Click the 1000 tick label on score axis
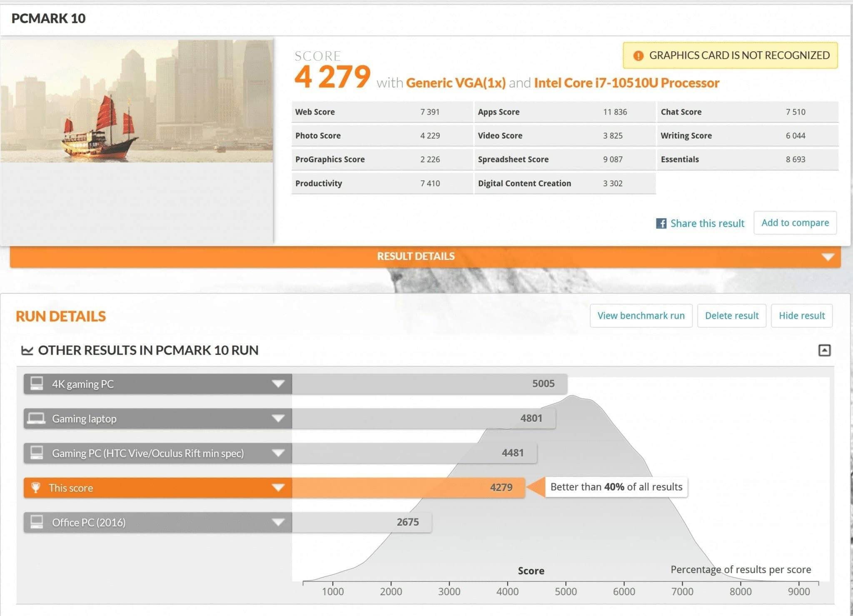Screen dimensions: 853x616 tap(333, 591)
